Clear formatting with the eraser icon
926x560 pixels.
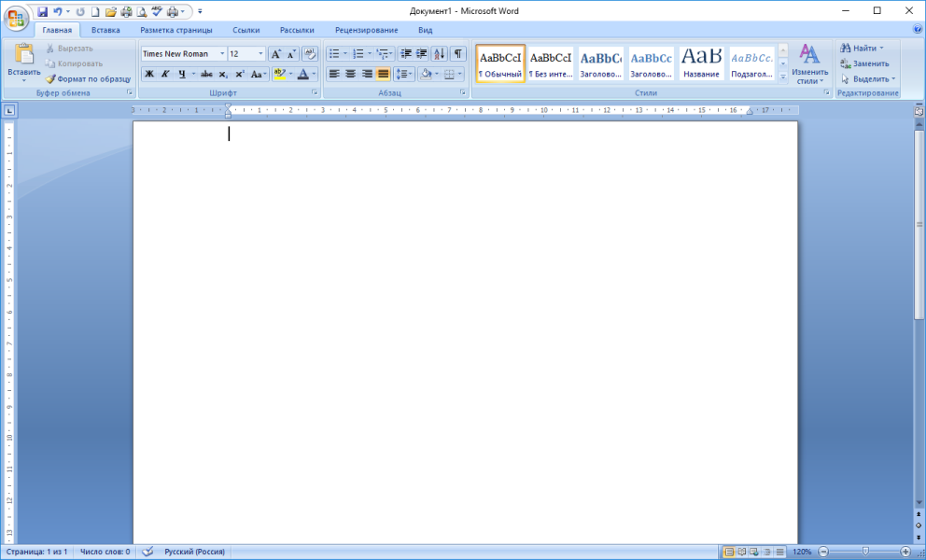click(310, 54)
